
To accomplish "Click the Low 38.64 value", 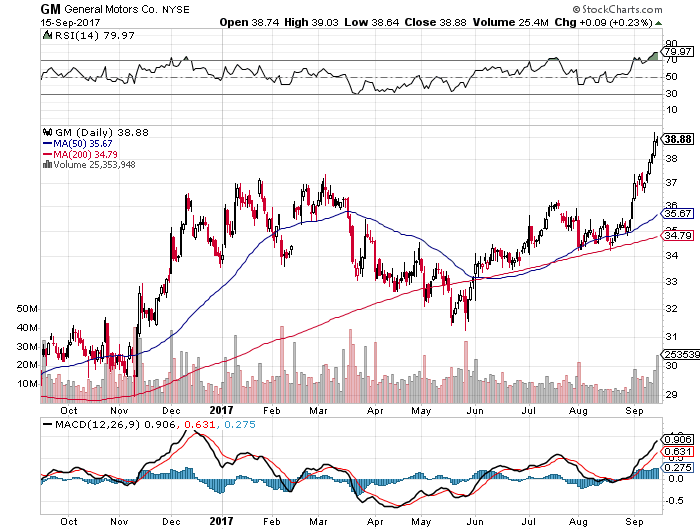I will pos(371,22).
